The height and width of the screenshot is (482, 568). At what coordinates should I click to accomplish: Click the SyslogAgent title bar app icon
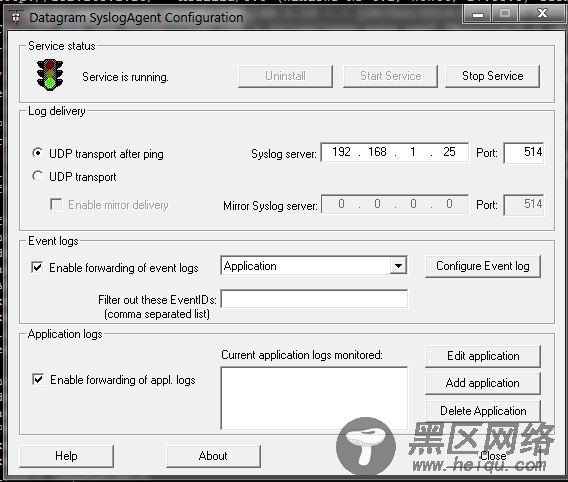[x=16, y=17]
